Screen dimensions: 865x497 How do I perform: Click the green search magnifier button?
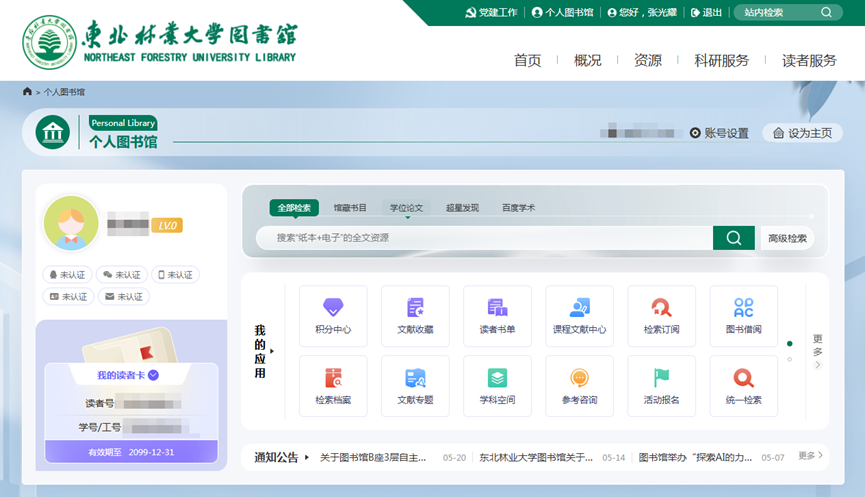pyautogui.click(x=733, y=238)
